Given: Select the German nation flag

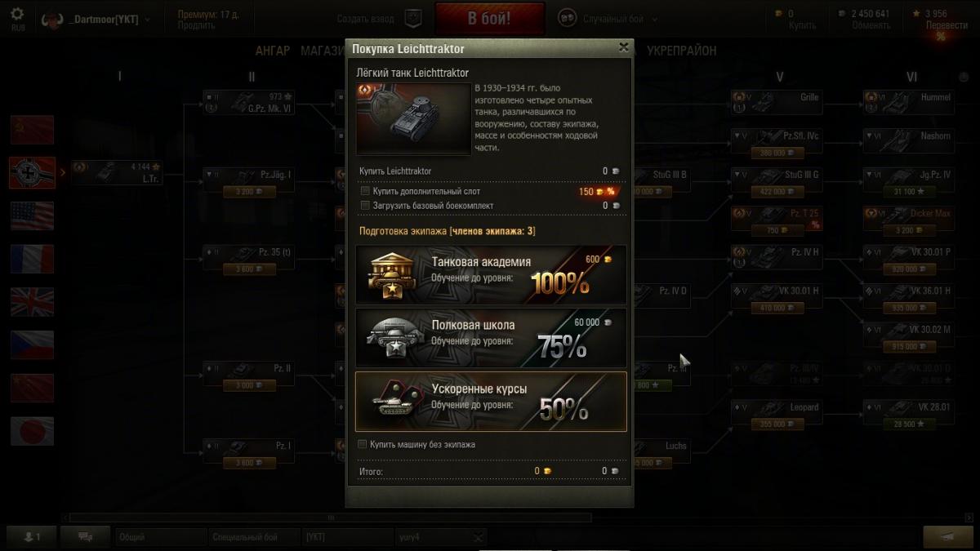Looking at the screenshot, I should coord(33,172).
